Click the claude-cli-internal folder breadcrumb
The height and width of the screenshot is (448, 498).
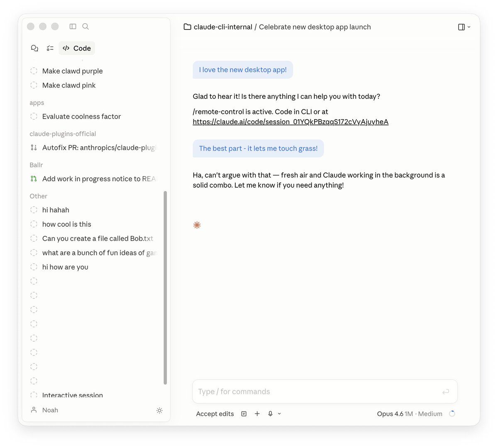pyautogui.click(x=223, y=27)
